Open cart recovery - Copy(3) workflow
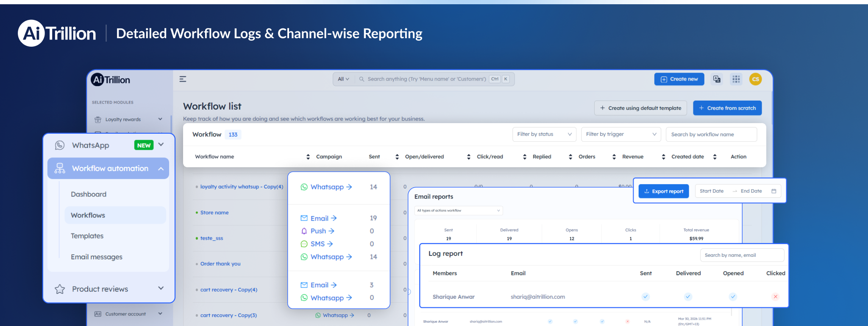 (228, 315)
